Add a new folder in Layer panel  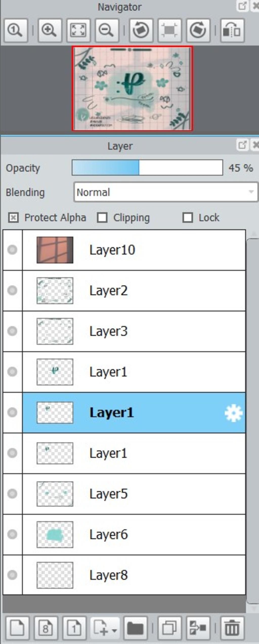tap(135, 628)
